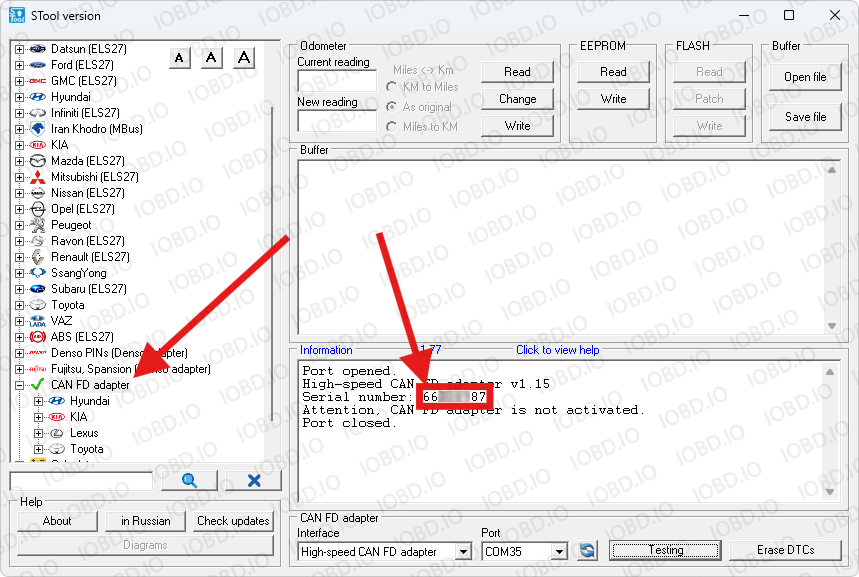859x577 pixels.
Task: Click the blue X clear search button
Action: click(x=253, y=481)
